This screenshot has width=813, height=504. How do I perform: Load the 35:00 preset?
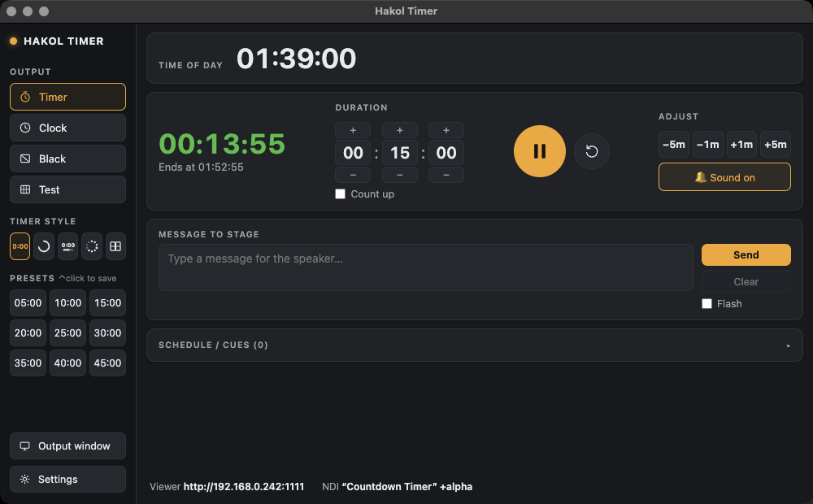28,363
